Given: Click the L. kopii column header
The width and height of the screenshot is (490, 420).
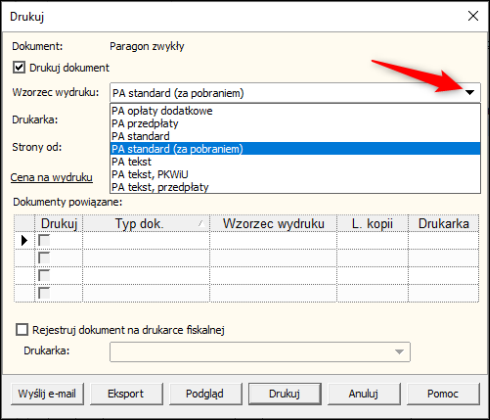Looking at the screenshot, I should click(x=373, y=223).
